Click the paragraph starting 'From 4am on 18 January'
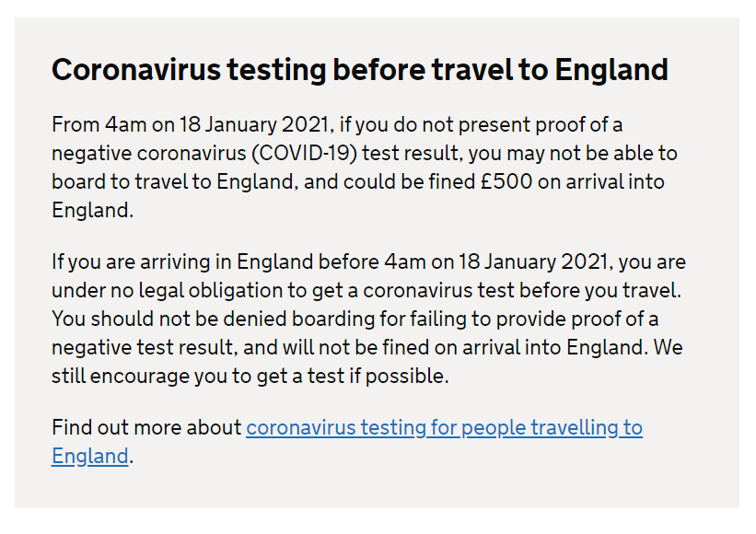Image resolution: width=756 pixels, height=534 pixels. [365, 168]
